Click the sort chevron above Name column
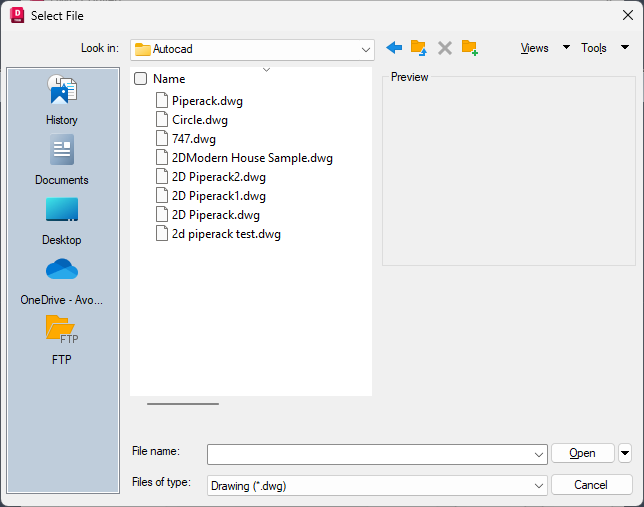The image size is (644, 507). click(266, 70)
